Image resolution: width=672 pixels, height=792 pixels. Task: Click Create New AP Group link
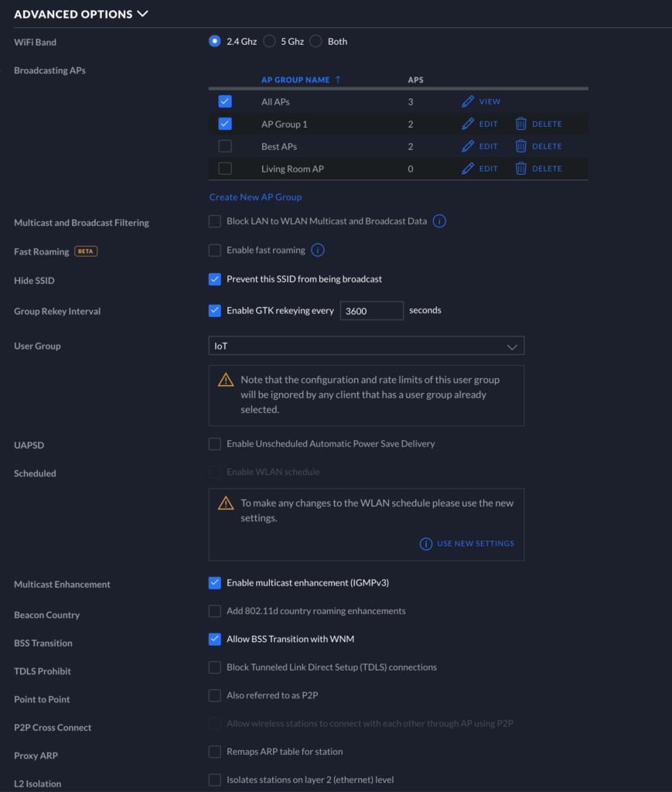[x=255, y=197]
